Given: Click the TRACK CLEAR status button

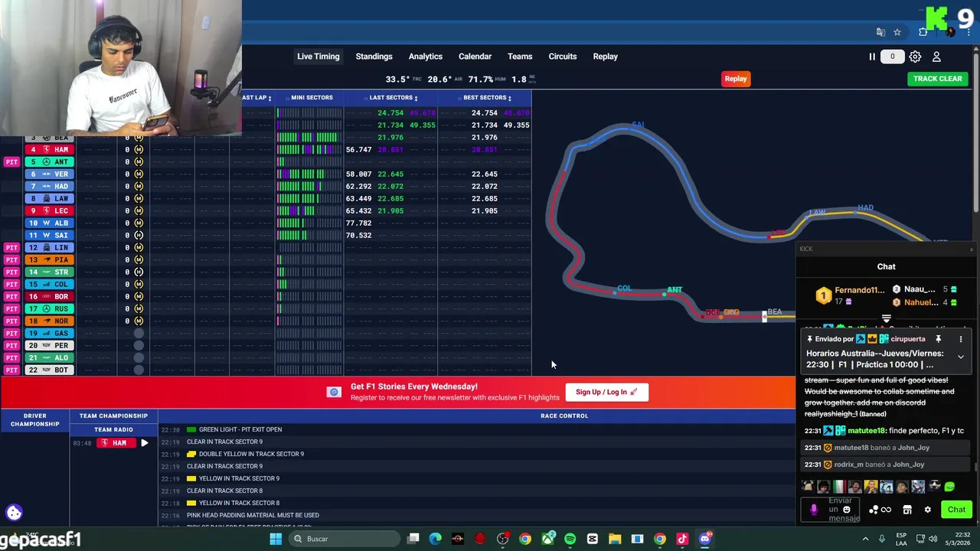Looking at the screenshot, I should tap(937, 78).
